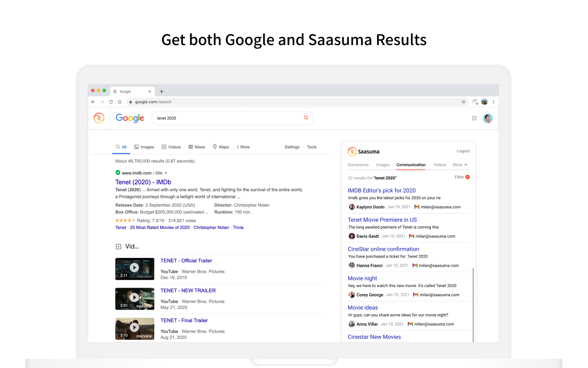Viewport: 588px width, 368px height.
Task: Open Cinestar New Movies email
Action: click(374, 337)
